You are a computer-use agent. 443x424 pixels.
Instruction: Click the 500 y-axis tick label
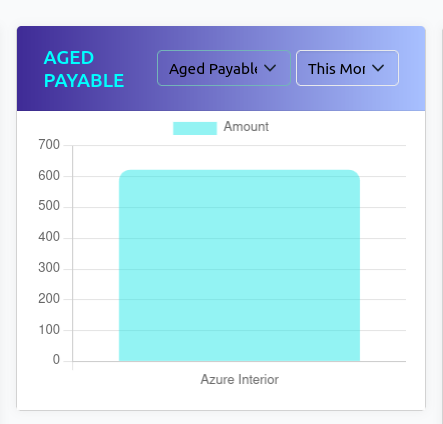tap(49, 206)
